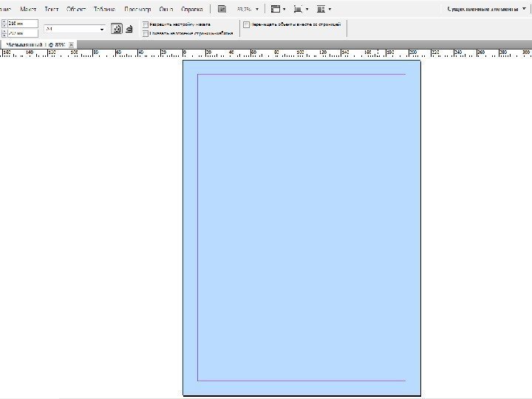Open the A4 page size dropdown
Image resolution: width=532 pixels, height=399 pixels.
click(75, 29)
